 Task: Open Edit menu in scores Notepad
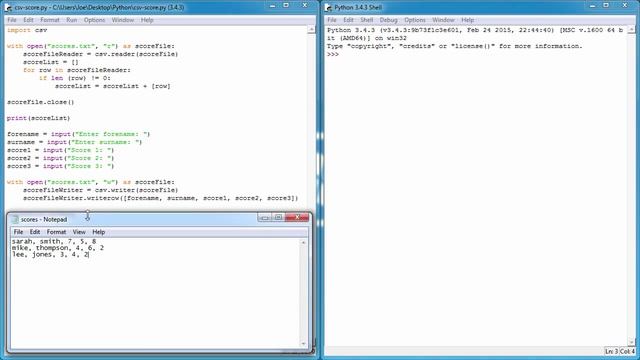(x=35, y=232)
